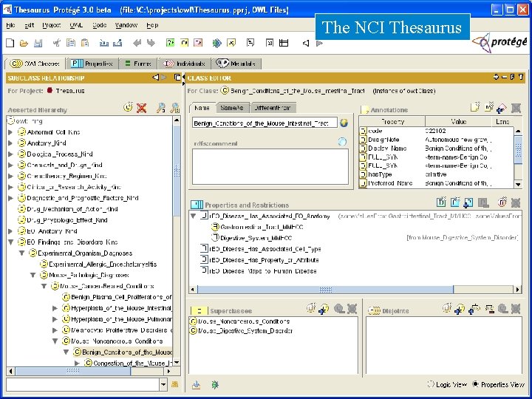Click the class name input field
Image resolution: width=532 pixels, height=399 pixels.
[265, 123]
